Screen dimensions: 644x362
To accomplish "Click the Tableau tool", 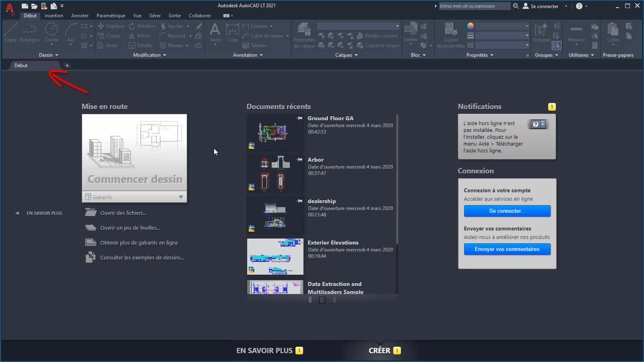I will (x=254, y=45).
